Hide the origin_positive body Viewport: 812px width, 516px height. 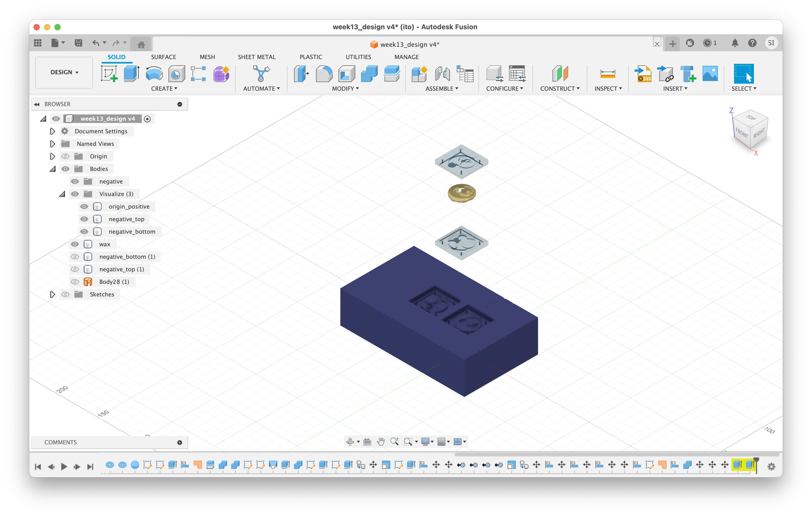point(84,206)
